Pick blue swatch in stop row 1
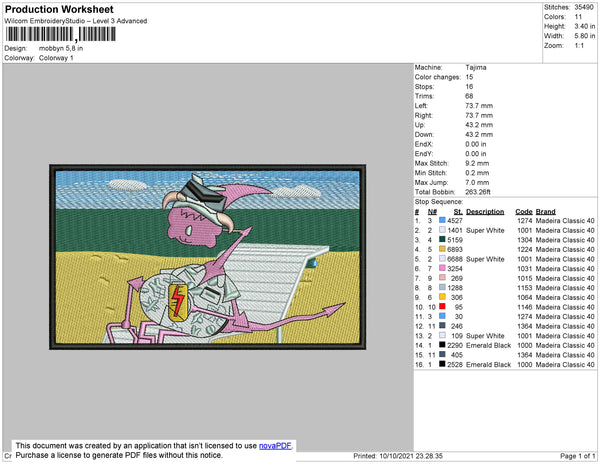The image size is (600, 464). click(x=442, y=220)
